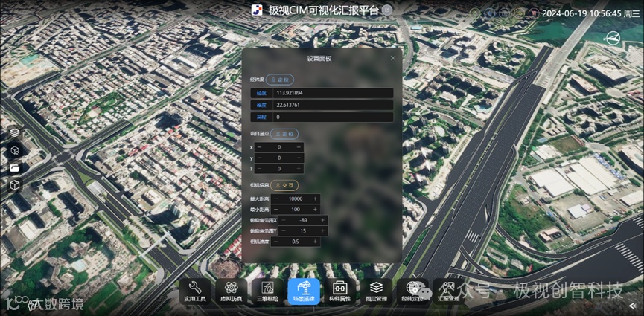Decrease 最小距离 value of 100
The image size is (644, 316).
tap(276, 210)
